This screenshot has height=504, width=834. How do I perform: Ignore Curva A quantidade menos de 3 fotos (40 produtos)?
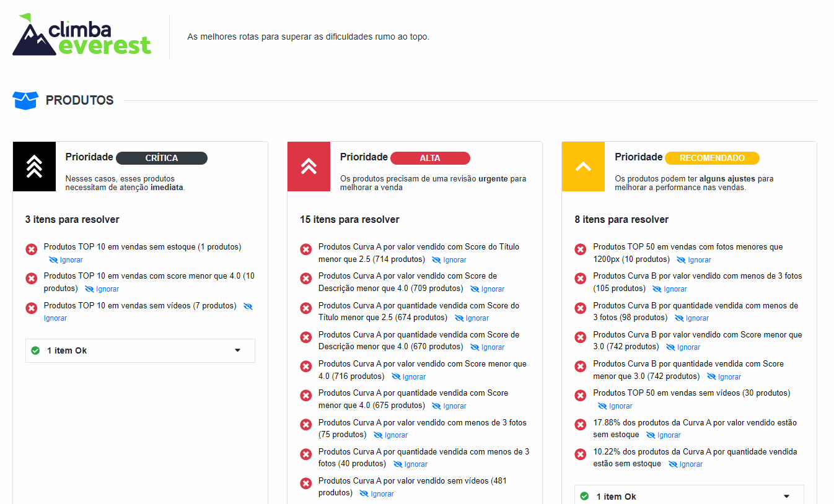tap(411, 464)
